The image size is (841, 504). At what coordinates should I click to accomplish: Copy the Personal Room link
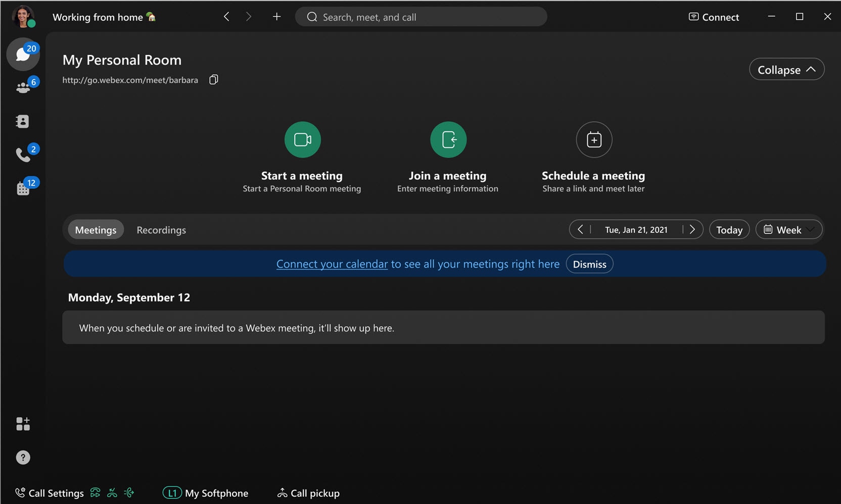(x=214, y=80)
